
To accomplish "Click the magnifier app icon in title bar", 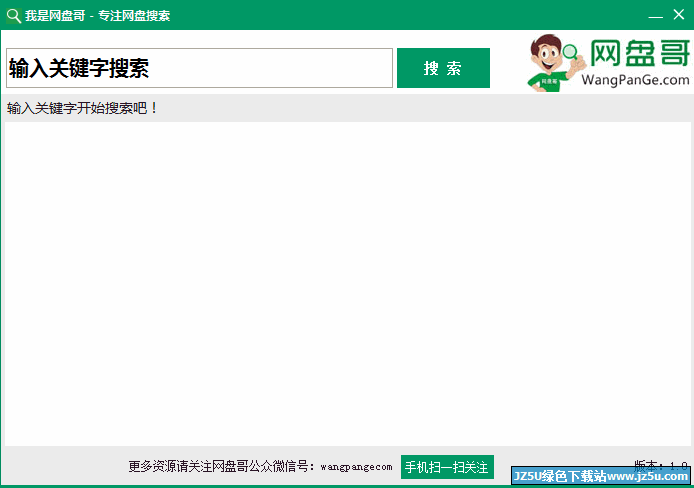I will coord(14,15).
